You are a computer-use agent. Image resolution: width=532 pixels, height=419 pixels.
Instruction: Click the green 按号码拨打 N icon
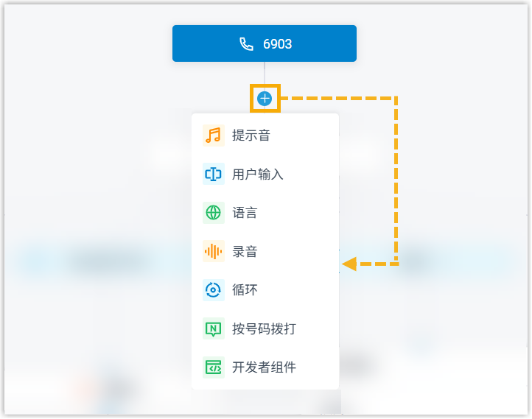tap(213, 328)
